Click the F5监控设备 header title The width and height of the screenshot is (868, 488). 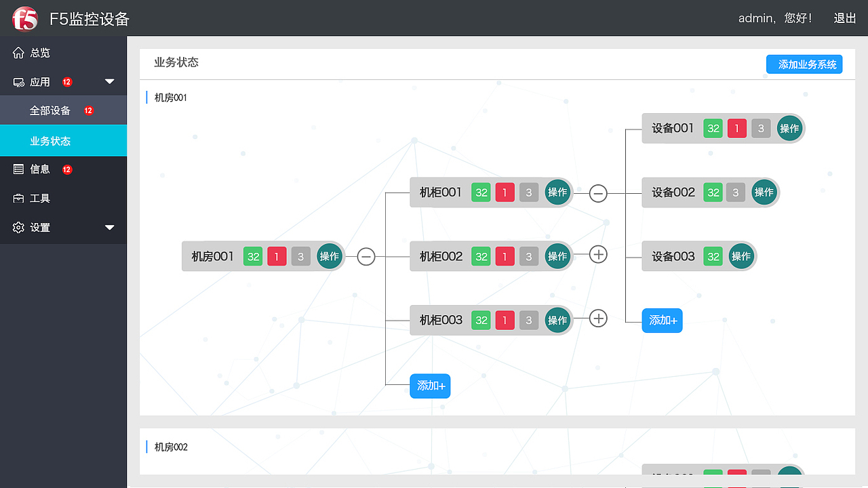pyautogui.click(x=90, y=18)
